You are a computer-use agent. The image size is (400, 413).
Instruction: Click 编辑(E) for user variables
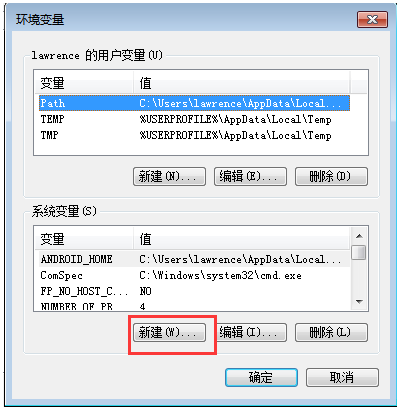(x=250, y=176)
